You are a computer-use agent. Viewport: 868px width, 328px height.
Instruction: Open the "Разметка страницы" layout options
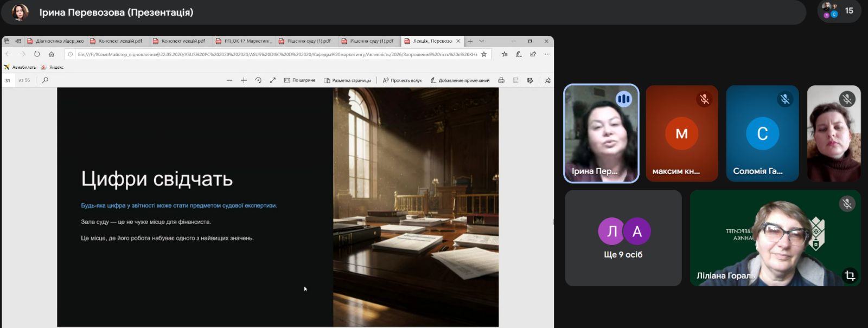coord(347,80)
